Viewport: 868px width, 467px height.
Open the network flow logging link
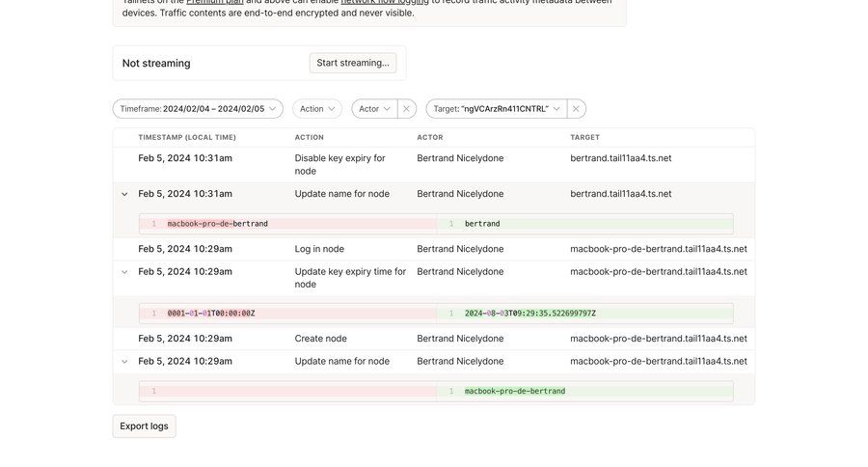pyautogui.click(x=385, y=2)
